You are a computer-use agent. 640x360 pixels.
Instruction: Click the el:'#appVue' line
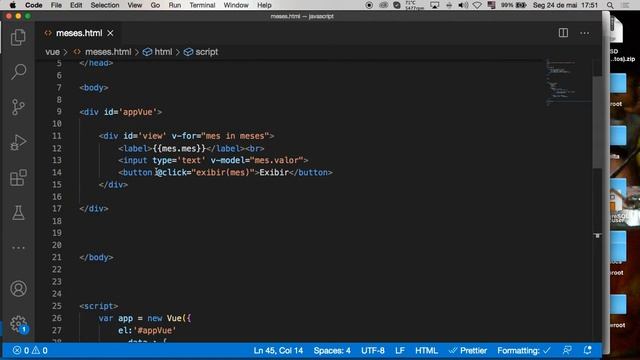pyautogui.click(x=147, y=330)
